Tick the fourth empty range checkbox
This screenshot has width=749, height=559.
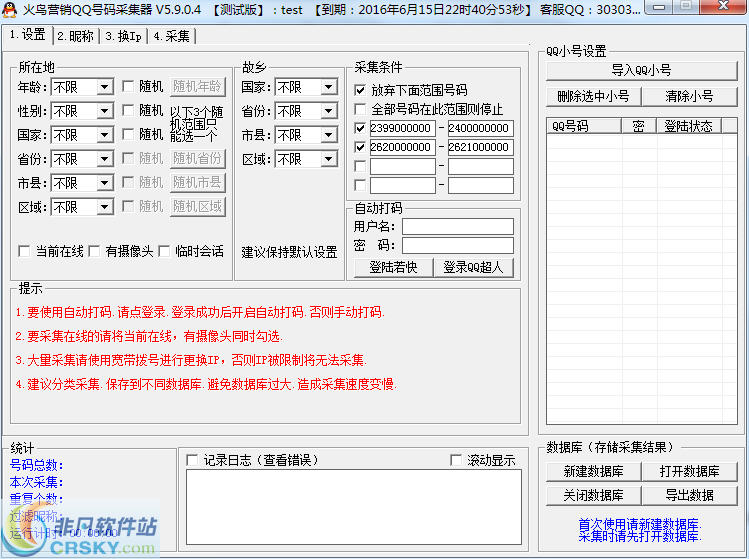[x=360, y=185]
